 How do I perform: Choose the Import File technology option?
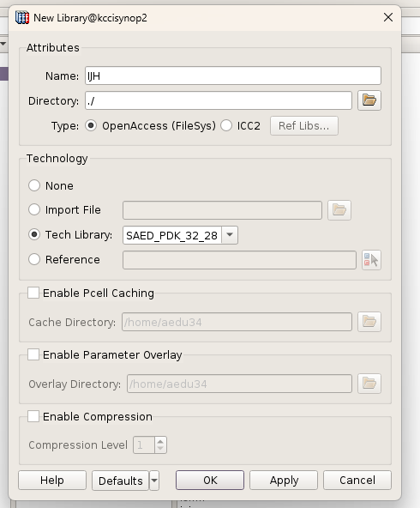click(x=34, y=210)
